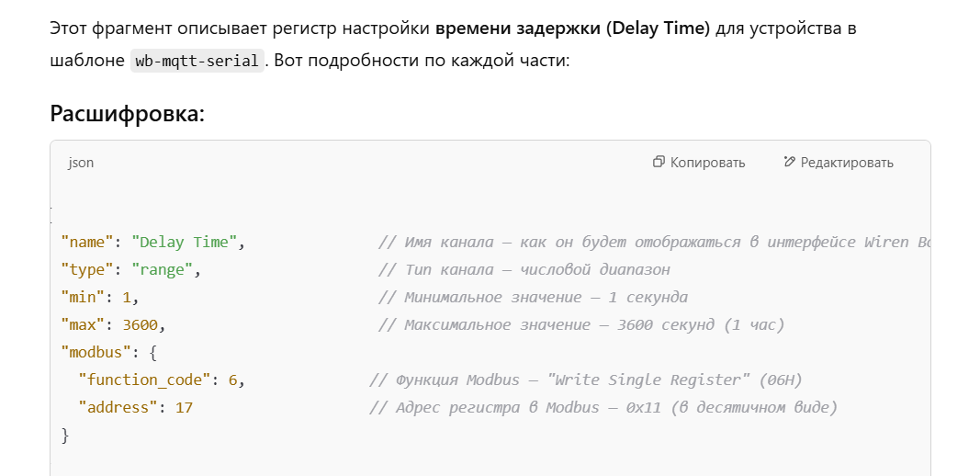This screenshot has width=980, height=476.
Task: Click the comment about числовой диапазон
Action: 524,269
